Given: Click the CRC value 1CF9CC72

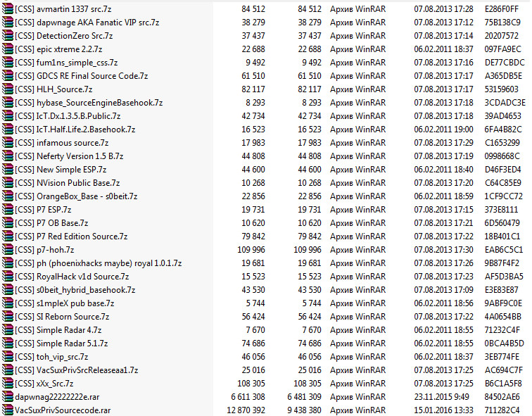Looking at the screenshot, I should click(x=504, y=196).
